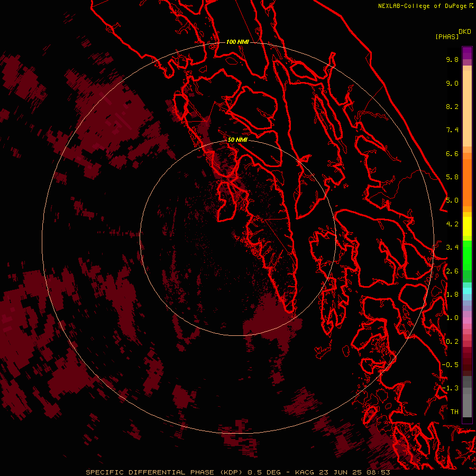Click the 4.2 value on the color scale
Image resolution: width=476 pixels, height=476 pixels.
click(452, 224)
